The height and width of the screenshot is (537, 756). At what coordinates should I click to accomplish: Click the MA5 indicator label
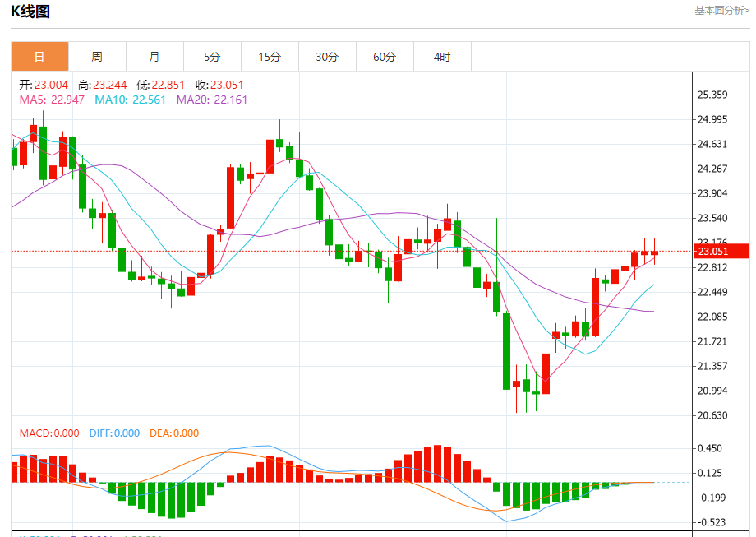(x=52, y=100)
